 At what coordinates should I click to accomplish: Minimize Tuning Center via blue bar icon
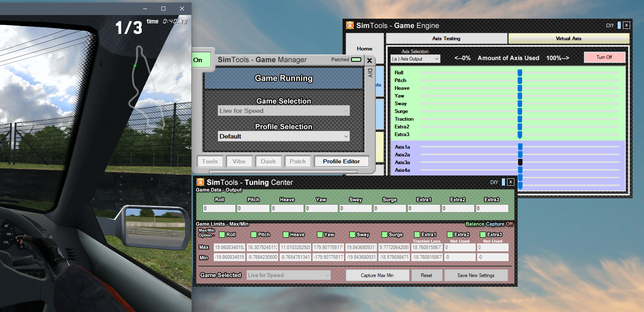(x=503, y=182)
